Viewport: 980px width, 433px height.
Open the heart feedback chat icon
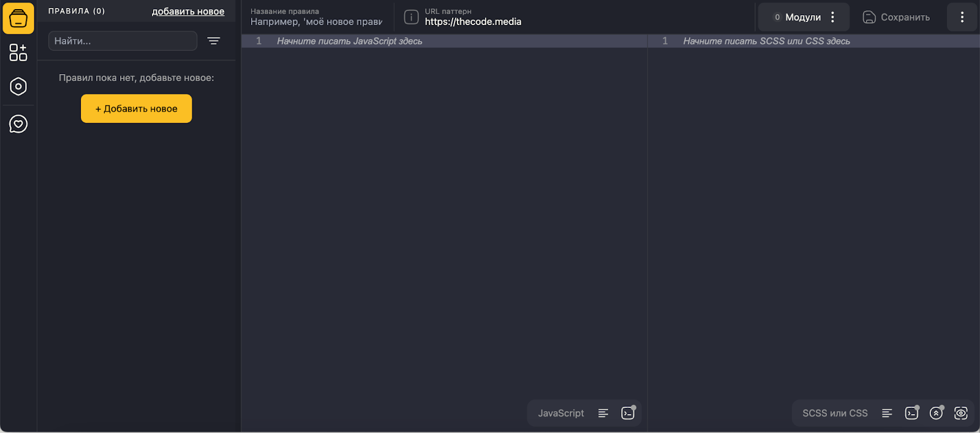18,124
